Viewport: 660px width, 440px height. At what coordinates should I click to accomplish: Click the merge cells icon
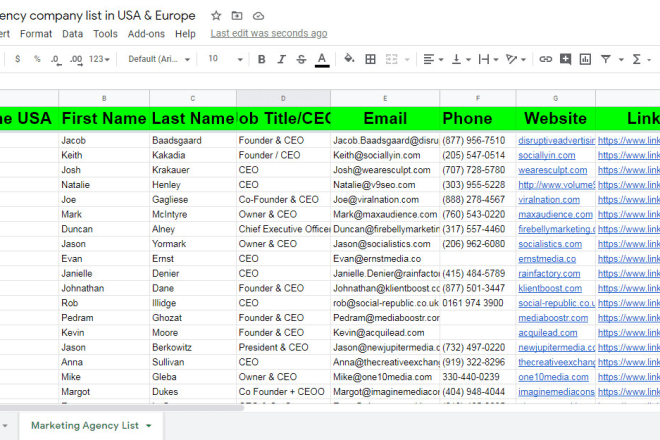(x=391, y=59)
